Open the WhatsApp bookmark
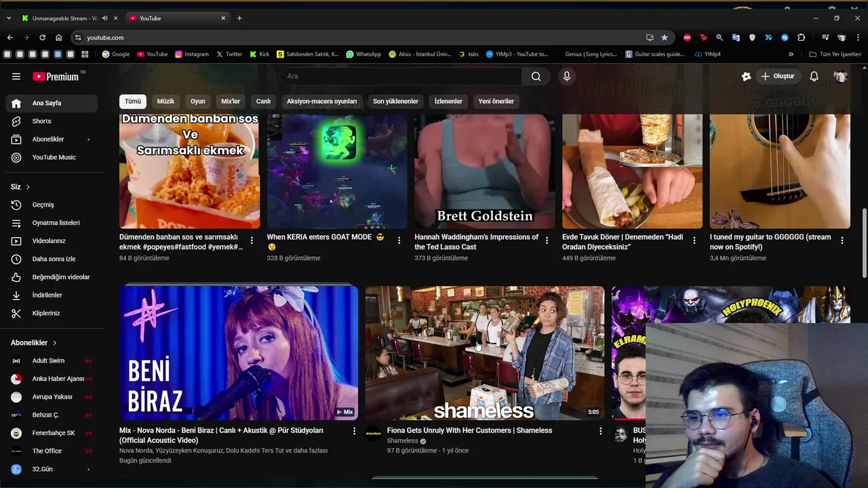Image resolution: width=868 pixels, height=488 pixels. pyautogui.click(x=363, y=54)
